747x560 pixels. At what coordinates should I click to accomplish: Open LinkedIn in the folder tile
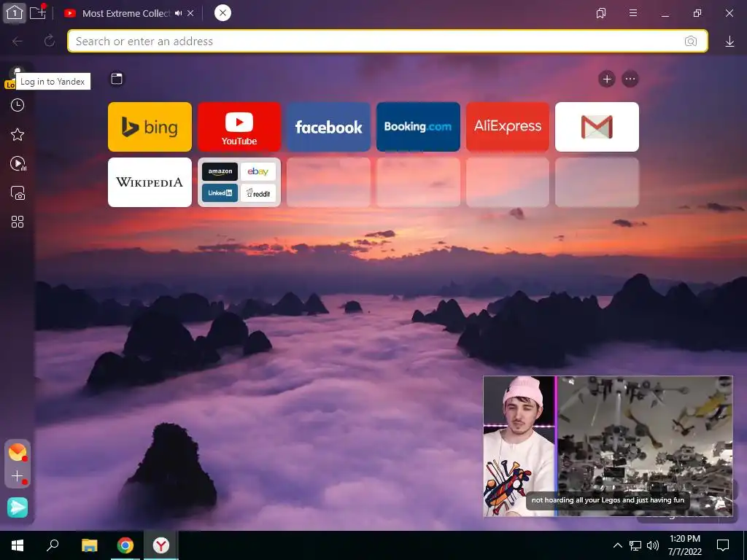click(x=220, y=193)
